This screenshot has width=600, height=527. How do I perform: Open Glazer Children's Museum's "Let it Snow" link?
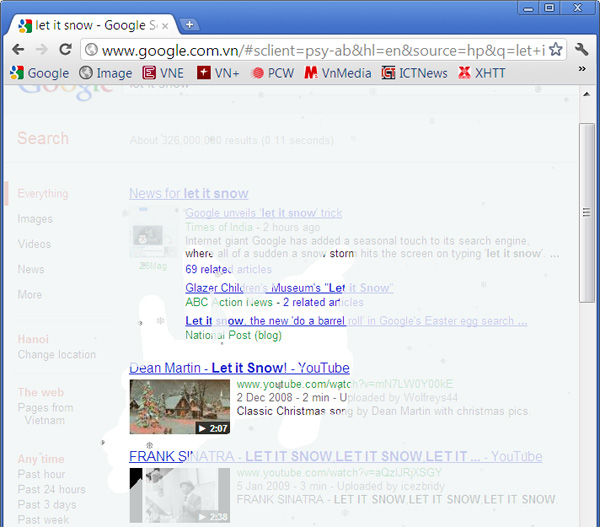(x=289, y=288)
